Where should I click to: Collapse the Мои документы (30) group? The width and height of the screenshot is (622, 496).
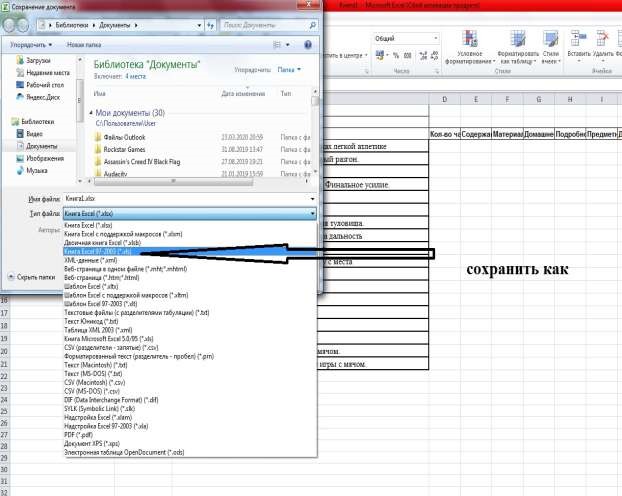91,113
